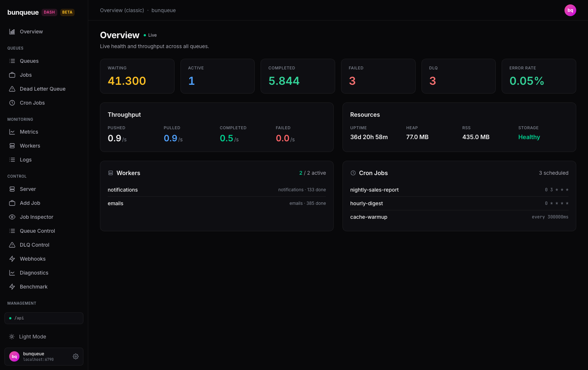Click the bq avatar in top right
The image size is (588, 370).
point(570,10)
